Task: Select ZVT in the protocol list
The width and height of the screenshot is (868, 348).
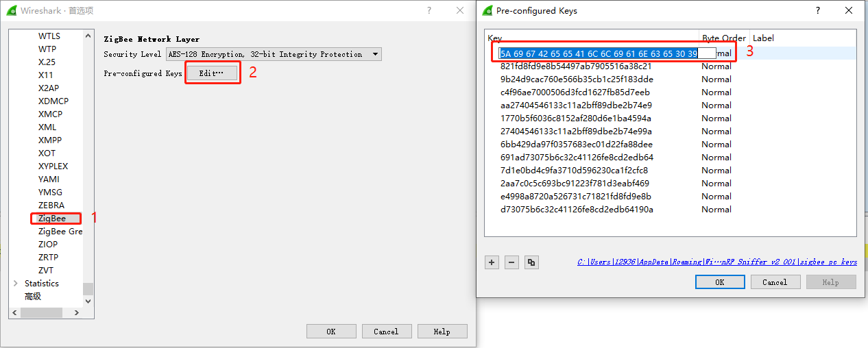Action: pyautogui.click(x=46, y=270)
